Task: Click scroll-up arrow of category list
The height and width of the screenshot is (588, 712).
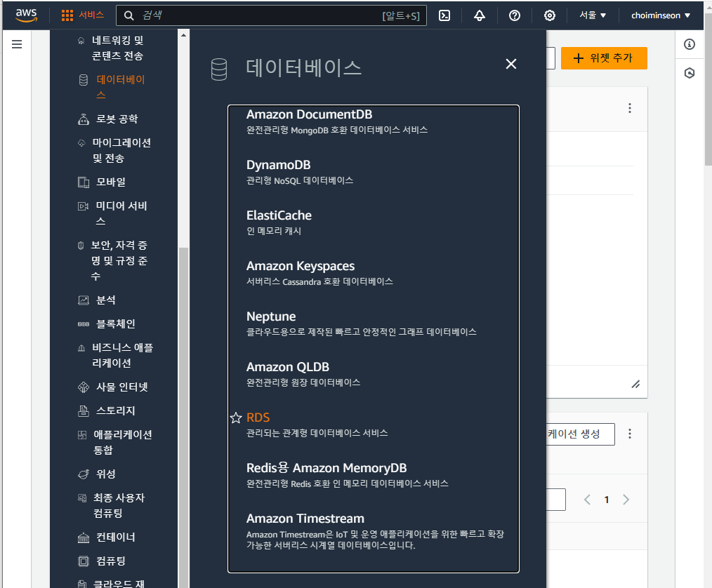Action: tap(183, 35)
